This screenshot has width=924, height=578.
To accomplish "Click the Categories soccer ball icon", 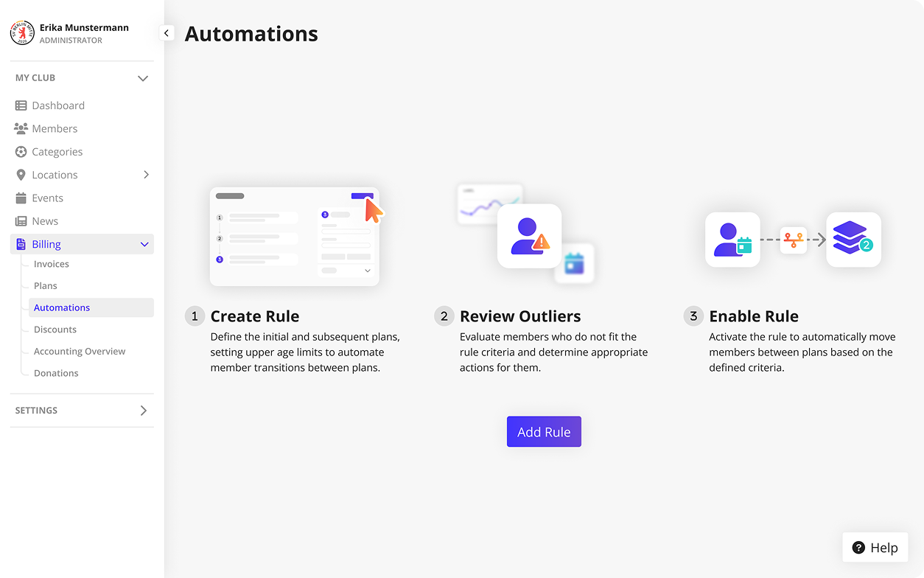I will point(21,152).
